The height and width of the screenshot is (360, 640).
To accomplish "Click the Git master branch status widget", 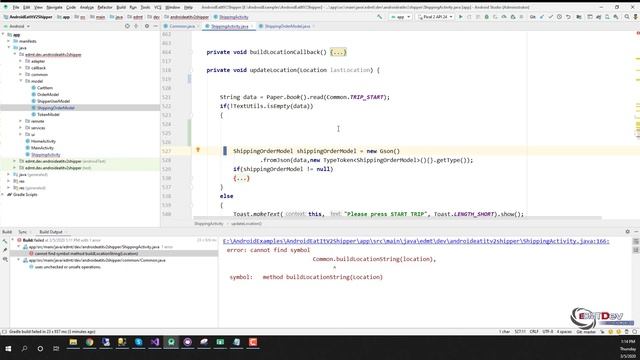I will (586, 332).
